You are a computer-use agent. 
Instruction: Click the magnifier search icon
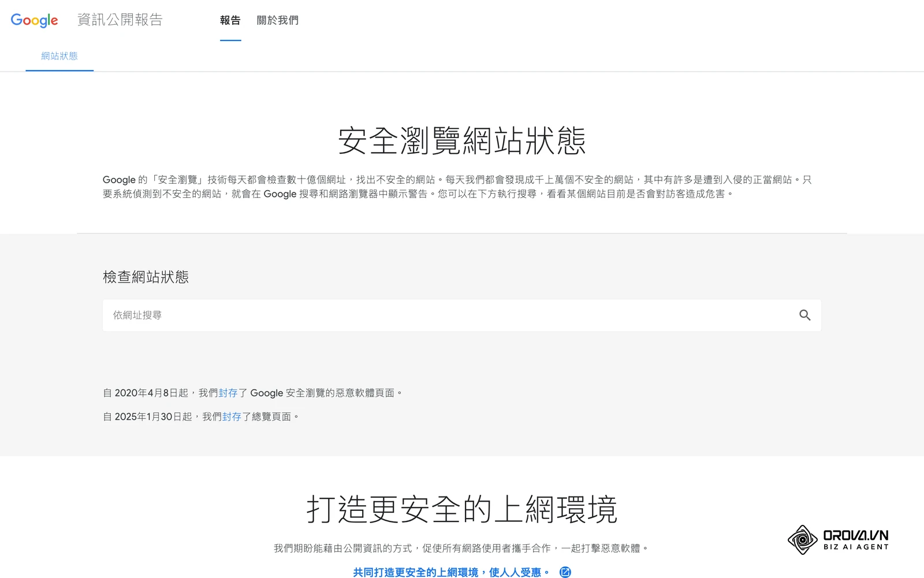tap(804, 315)
